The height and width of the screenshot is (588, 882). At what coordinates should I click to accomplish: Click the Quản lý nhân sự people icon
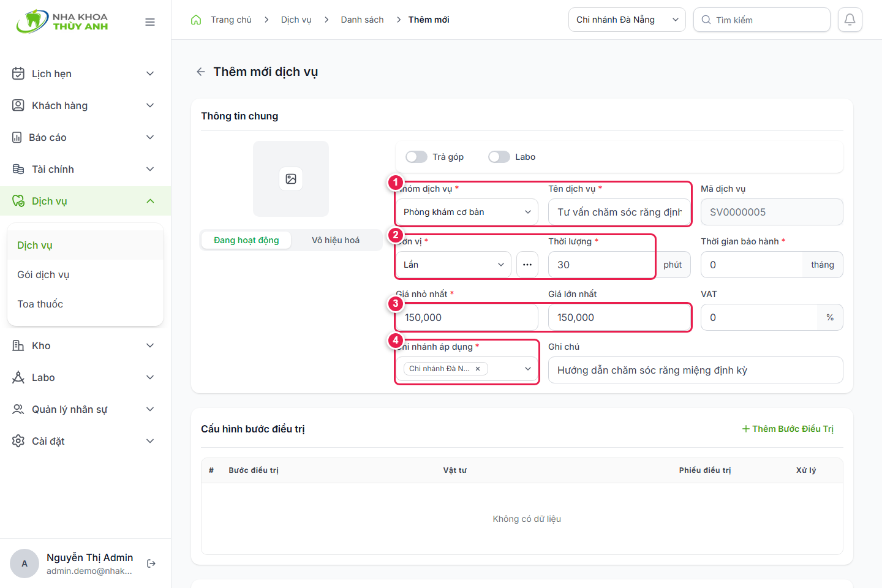coord(18,409)
